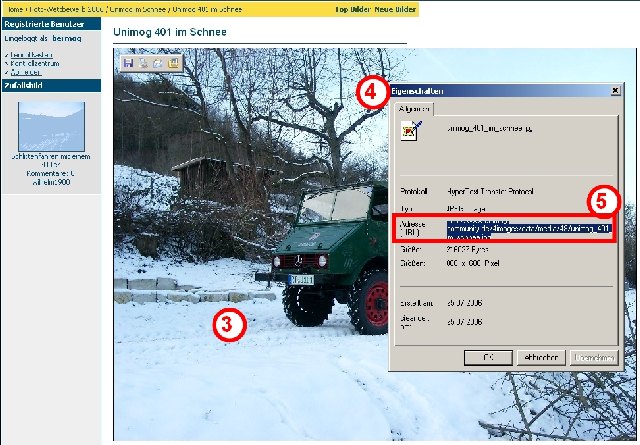Click the first sidebar link above Kontrollzentrum

point(31,55)
